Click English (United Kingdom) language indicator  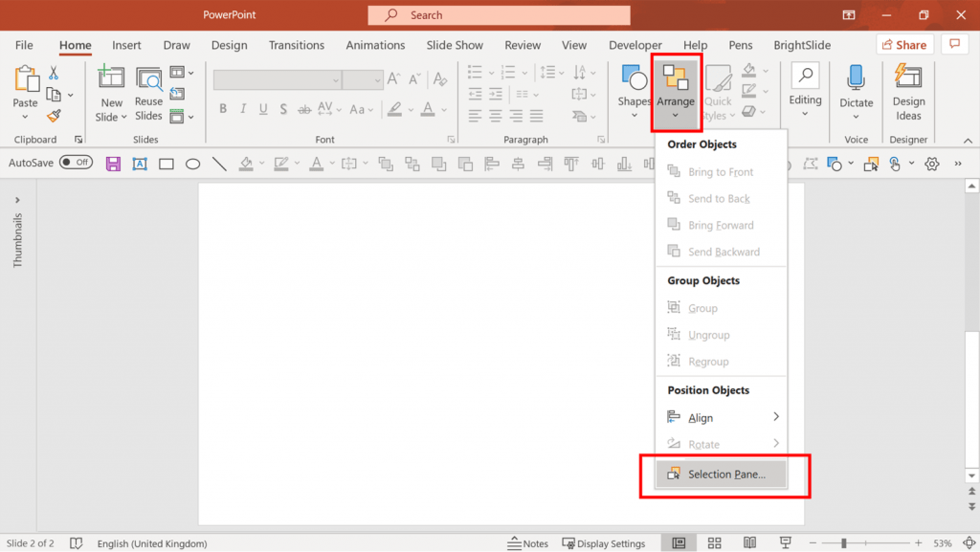[152, 543]
